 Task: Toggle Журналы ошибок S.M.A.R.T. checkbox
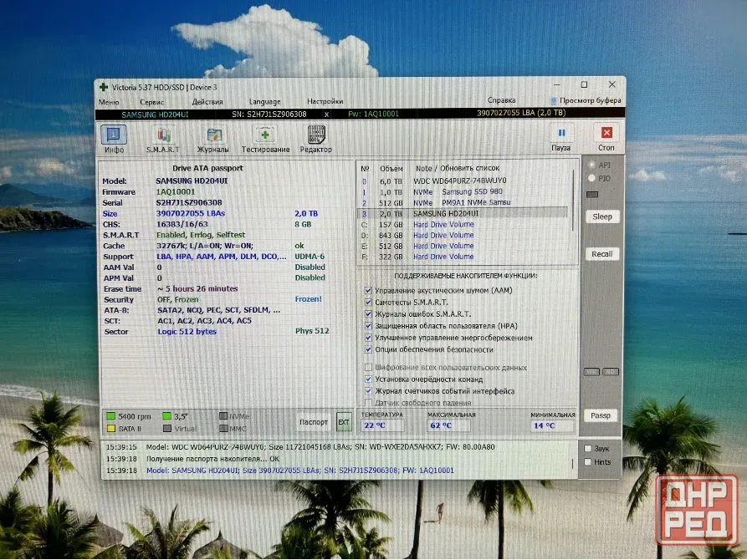pos(368,314)
